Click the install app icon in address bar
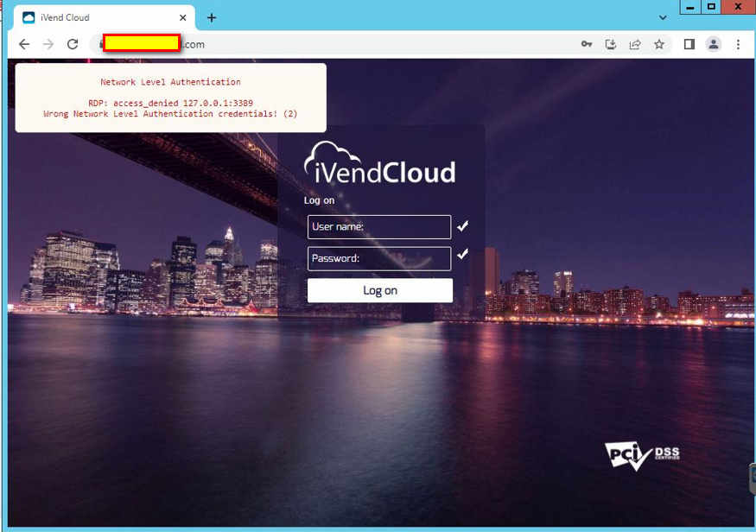 pyautogui.click(x=611, y=44)
